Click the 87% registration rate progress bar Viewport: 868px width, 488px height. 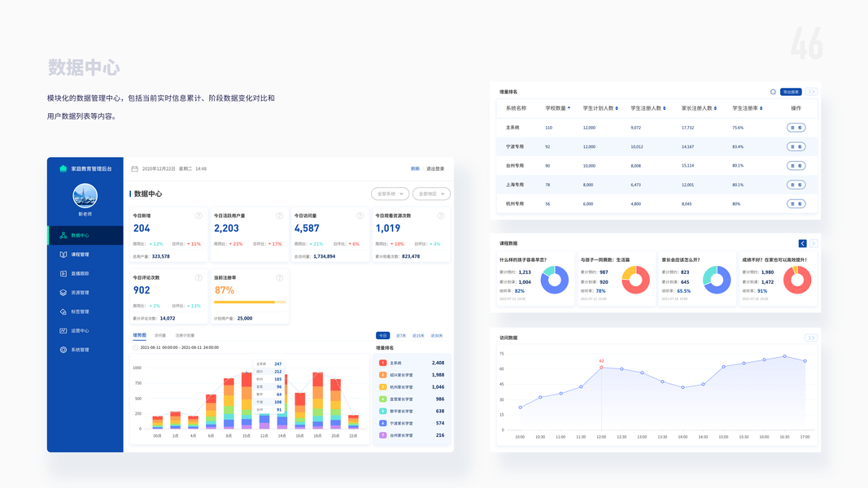coord(250,302)
